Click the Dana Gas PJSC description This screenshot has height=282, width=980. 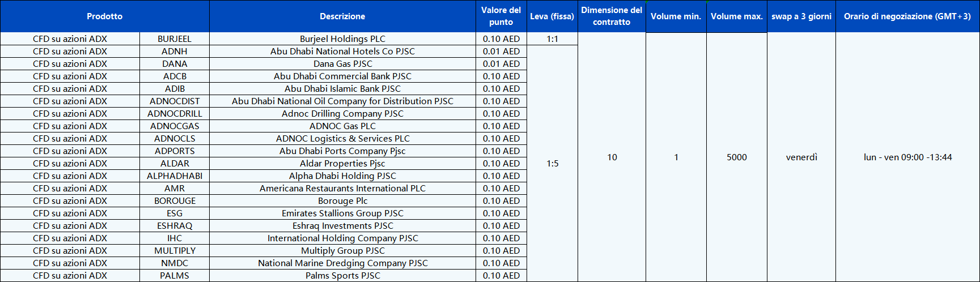(342, 64)
